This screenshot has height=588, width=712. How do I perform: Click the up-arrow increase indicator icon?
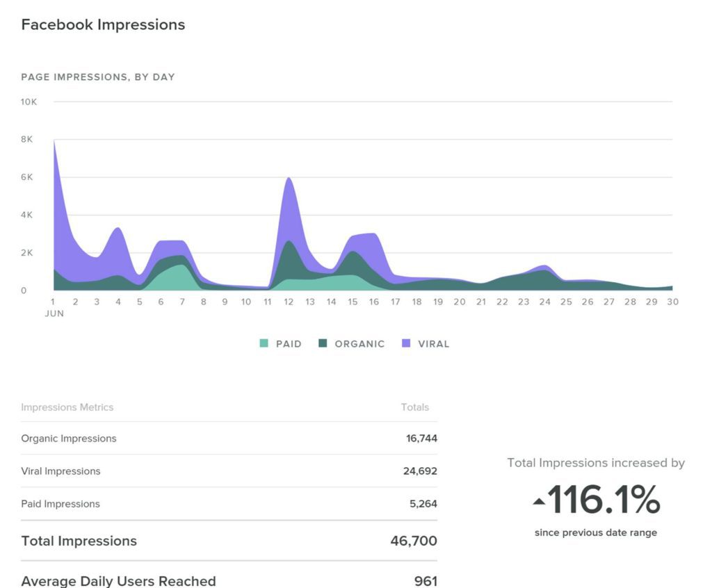(539, 501)
